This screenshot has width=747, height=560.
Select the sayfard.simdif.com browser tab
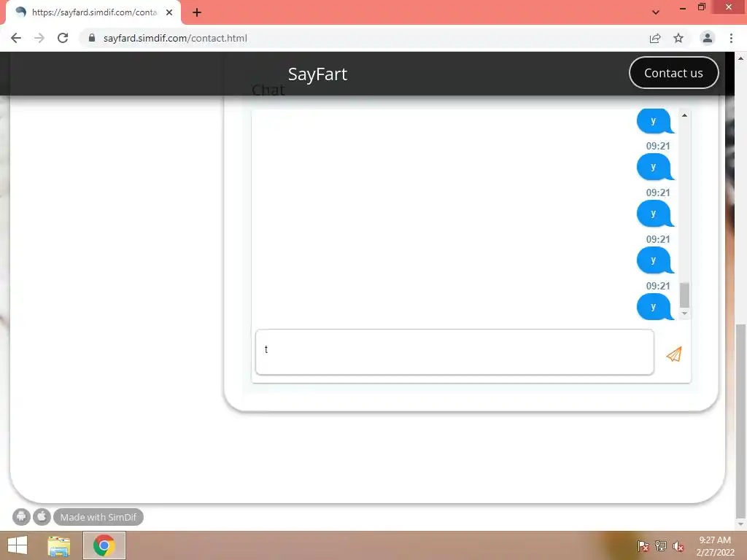tap(93, 12)
